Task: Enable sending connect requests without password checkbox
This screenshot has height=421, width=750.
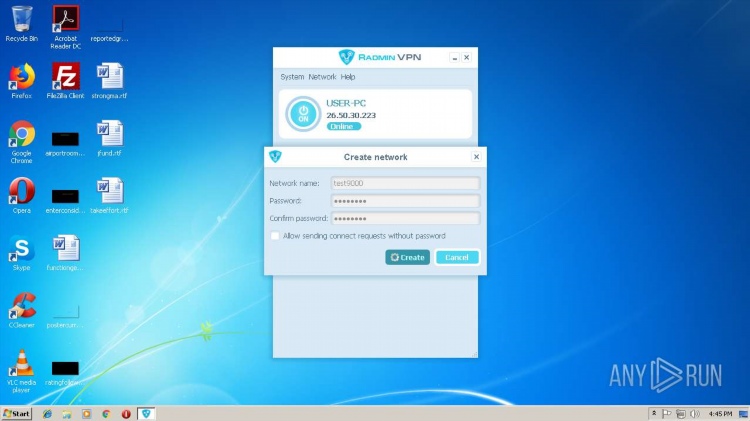Action: point(275,236)
